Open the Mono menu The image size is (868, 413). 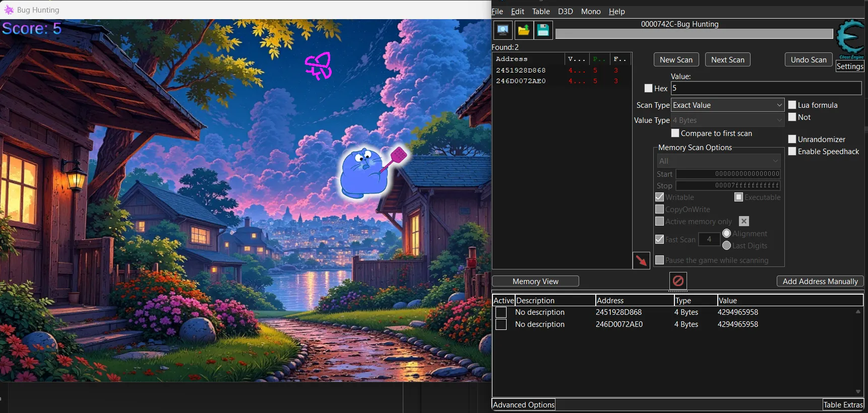tap(590, 12)
